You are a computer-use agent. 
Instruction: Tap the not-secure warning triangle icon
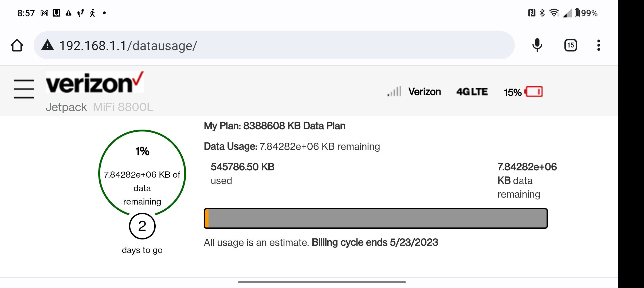[48, 45]
